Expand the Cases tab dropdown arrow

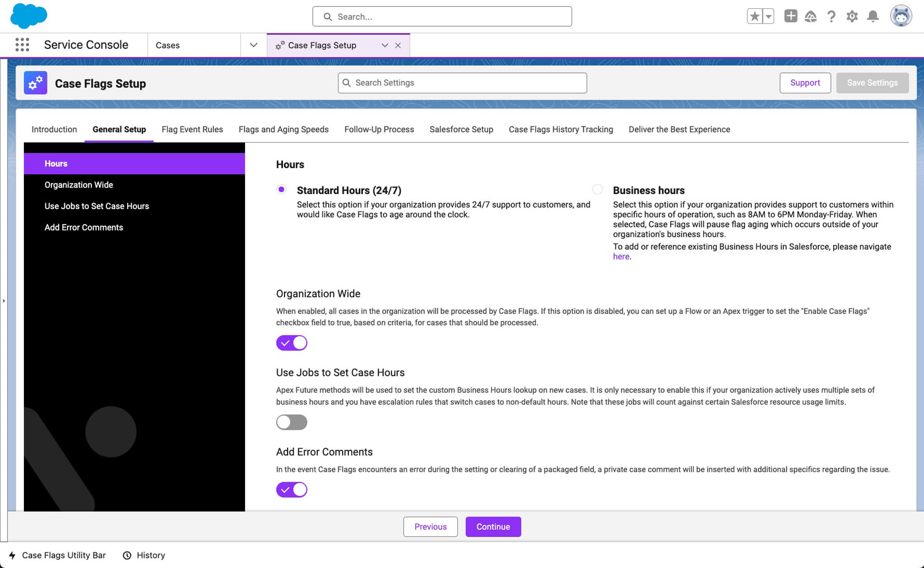tap(253, 45)
